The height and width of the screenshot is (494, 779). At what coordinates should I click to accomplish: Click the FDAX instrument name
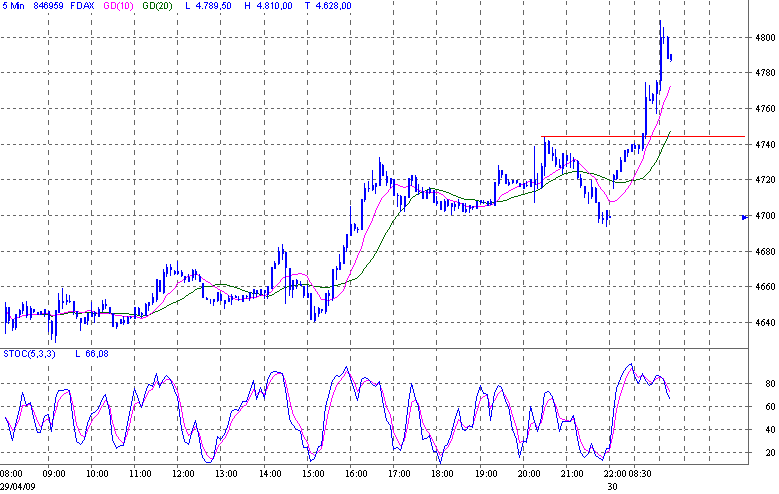tap(82, 6)
